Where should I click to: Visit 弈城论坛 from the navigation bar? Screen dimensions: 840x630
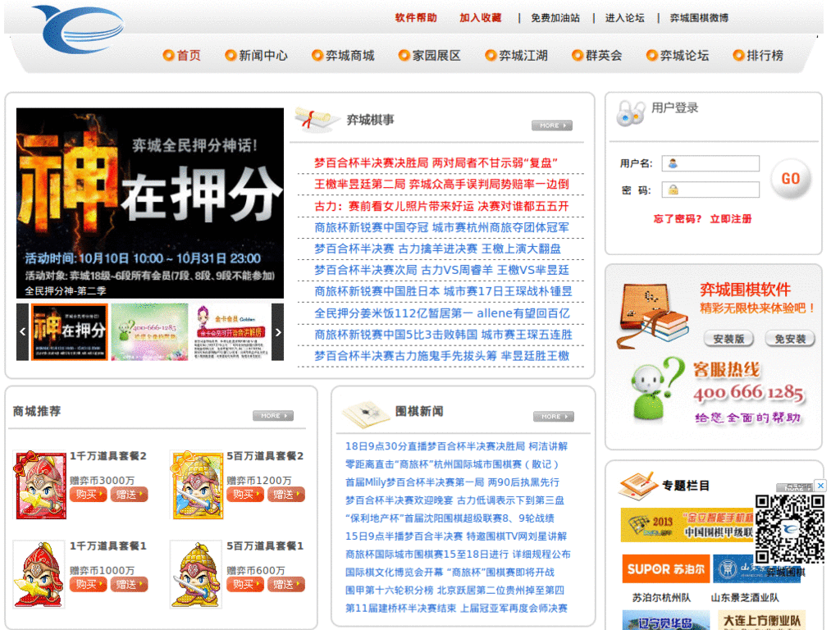678,56
